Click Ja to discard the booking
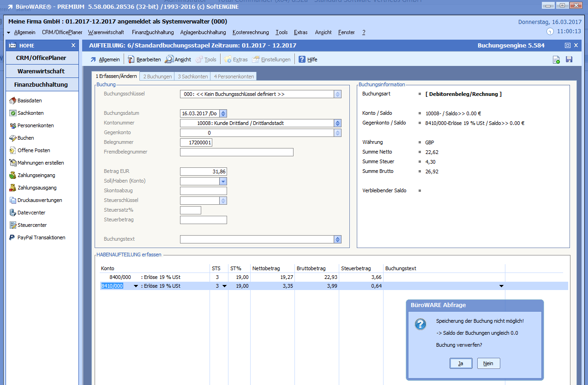The height and width of the screenshot is (385, 588). pyautogui.click(x=461, y=363)
